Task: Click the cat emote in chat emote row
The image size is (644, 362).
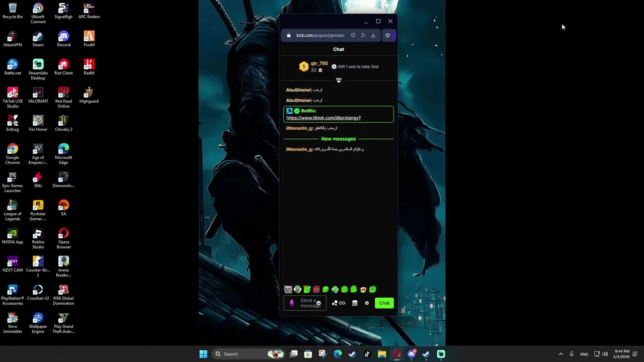Action: pyautogui.click(x=288, y=289)
